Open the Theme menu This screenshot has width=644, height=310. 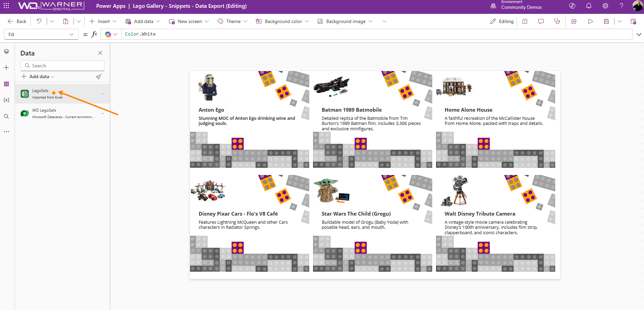click(232, 21)
